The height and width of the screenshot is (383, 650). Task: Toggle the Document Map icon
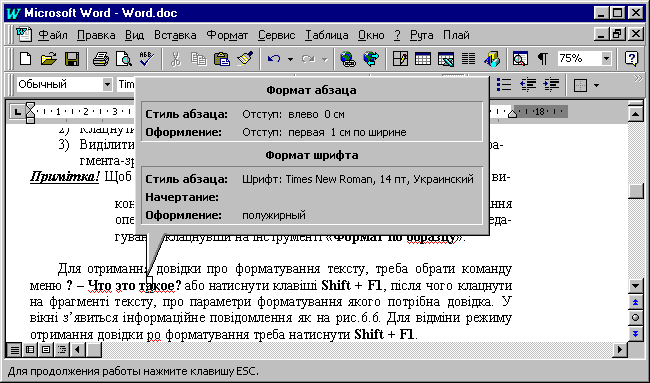[520, 59]
